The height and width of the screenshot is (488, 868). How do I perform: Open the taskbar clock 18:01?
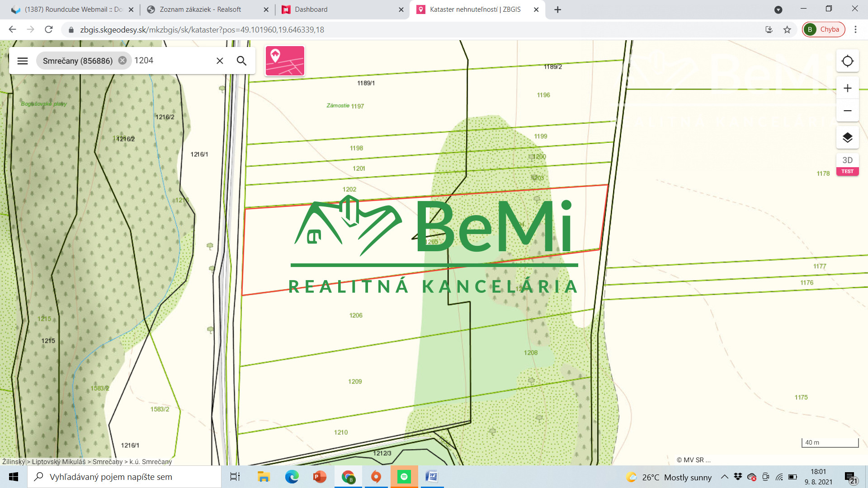[x=818, y=477]
